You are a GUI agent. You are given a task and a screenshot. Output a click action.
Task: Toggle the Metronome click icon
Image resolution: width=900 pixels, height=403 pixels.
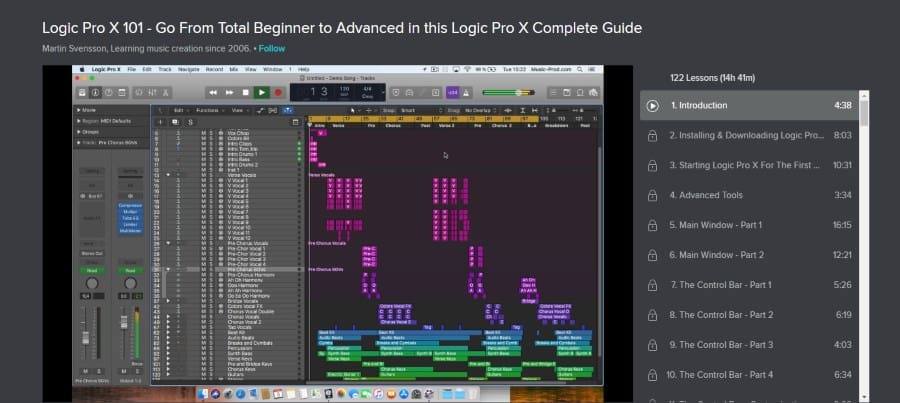(466, 92)
